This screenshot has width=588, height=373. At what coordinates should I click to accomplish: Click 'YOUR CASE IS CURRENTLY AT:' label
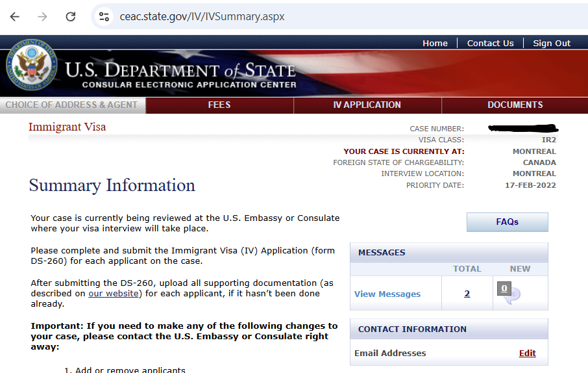404,151
